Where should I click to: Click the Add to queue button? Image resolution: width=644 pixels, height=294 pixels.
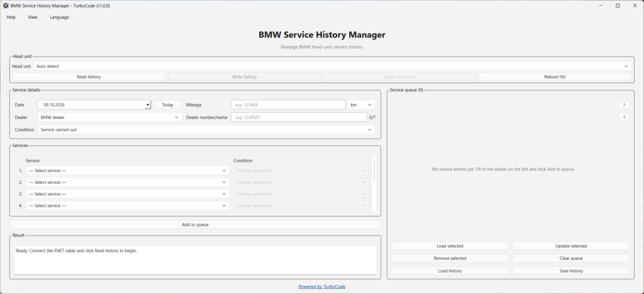click(195, 225)
